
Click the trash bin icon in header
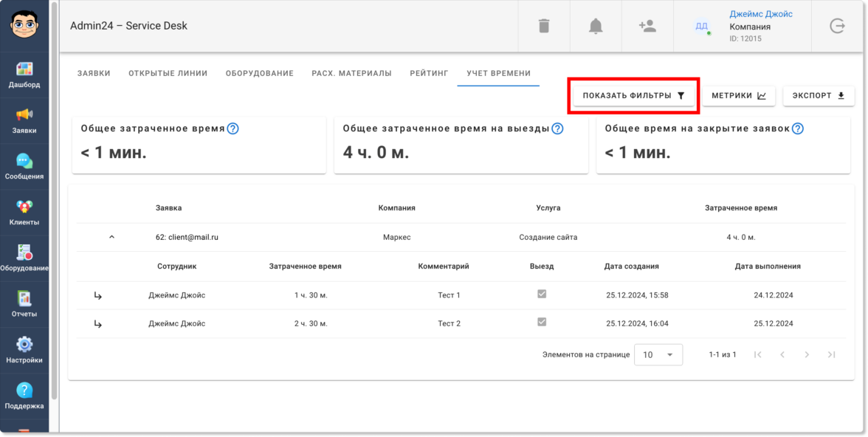click(544, 27)
